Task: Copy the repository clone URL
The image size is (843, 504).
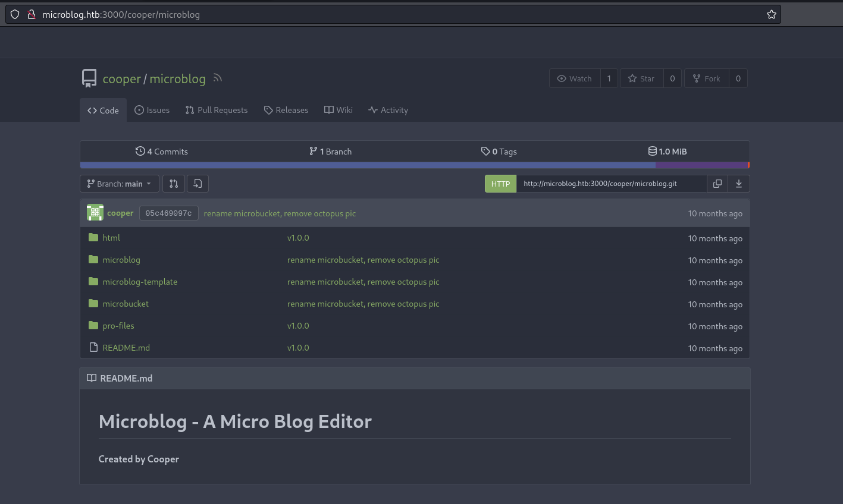Action: [x=717, y=184]
